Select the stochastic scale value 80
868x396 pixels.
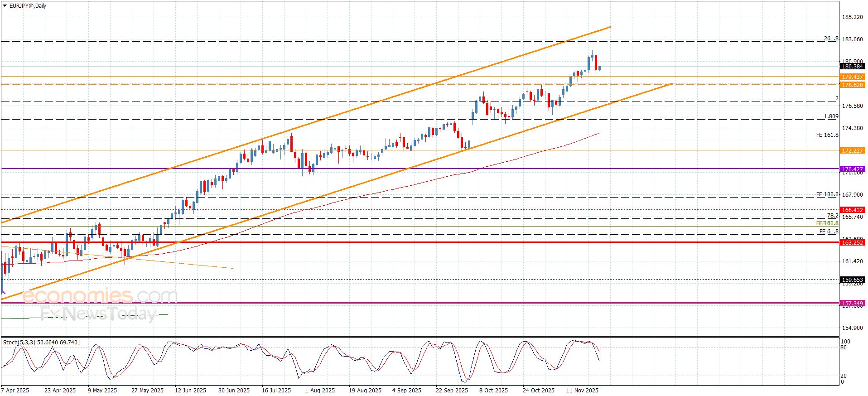tap(844, 348)
